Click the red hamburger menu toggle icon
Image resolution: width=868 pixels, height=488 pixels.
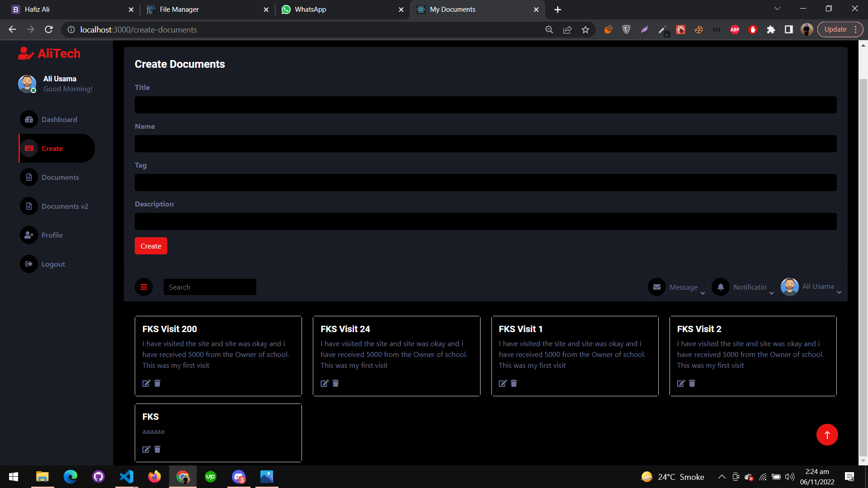pos(144,287)
